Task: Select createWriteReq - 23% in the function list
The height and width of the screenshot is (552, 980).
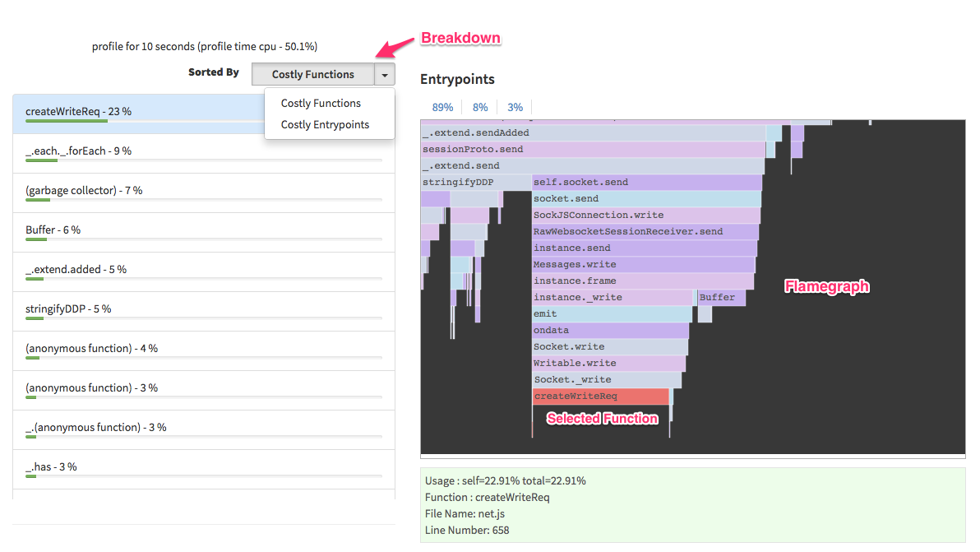Action: 80,110
